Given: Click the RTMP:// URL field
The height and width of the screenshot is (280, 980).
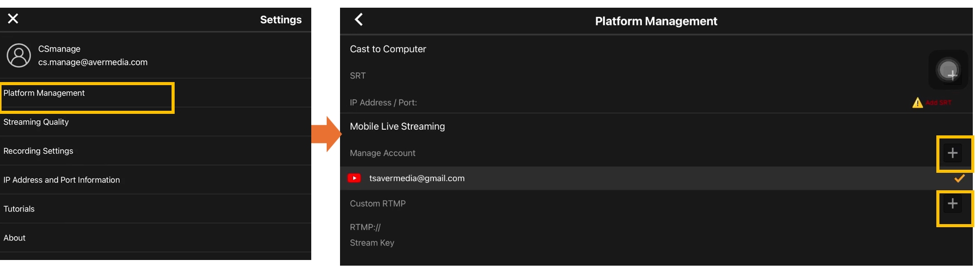Looking at the screenshot, I should (365, 227).
